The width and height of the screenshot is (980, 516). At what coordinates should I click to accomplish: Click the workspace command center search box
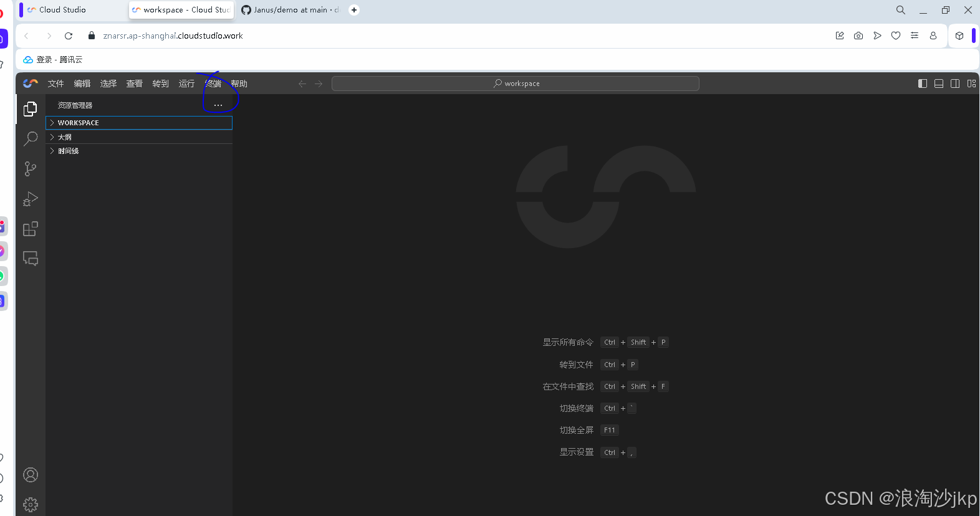pos(516,84)
